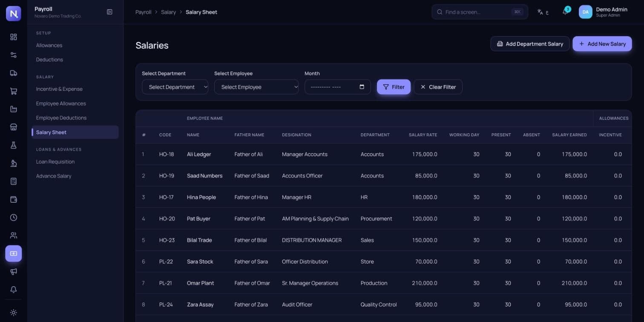
Task: Click the Clear Filter button
Action: click(438, 87)
